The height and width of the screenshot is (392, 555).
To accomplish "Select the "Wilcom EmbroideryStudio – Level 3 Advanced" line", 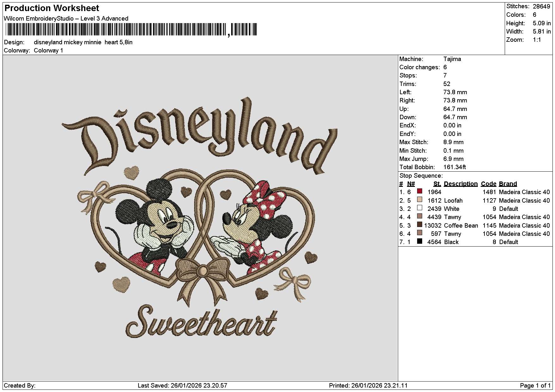I will 66,19.
